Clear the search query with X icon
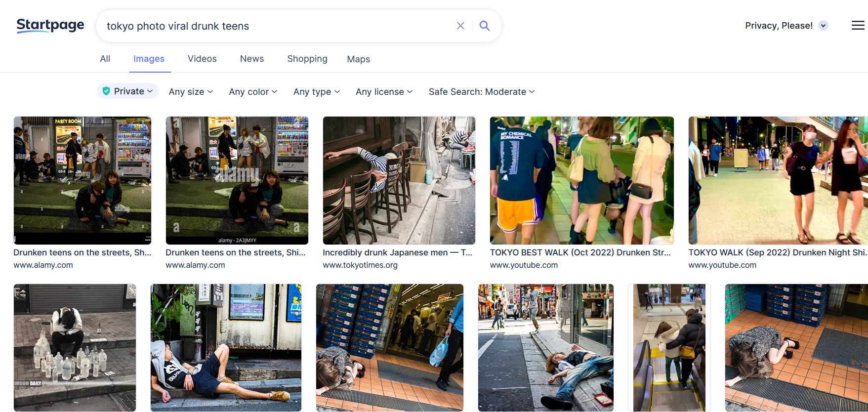Viewport: 868px width, 412px height. tap(460, 26)
